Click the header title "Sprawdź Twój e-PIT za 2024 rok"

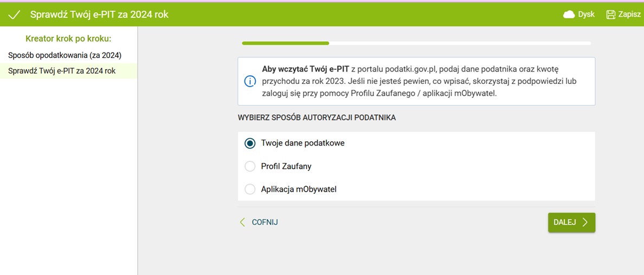(99, 15)
